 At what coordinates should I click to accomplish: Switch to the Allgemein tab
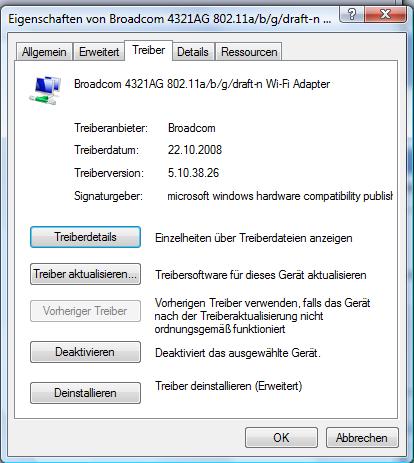(x=44, y=52)
